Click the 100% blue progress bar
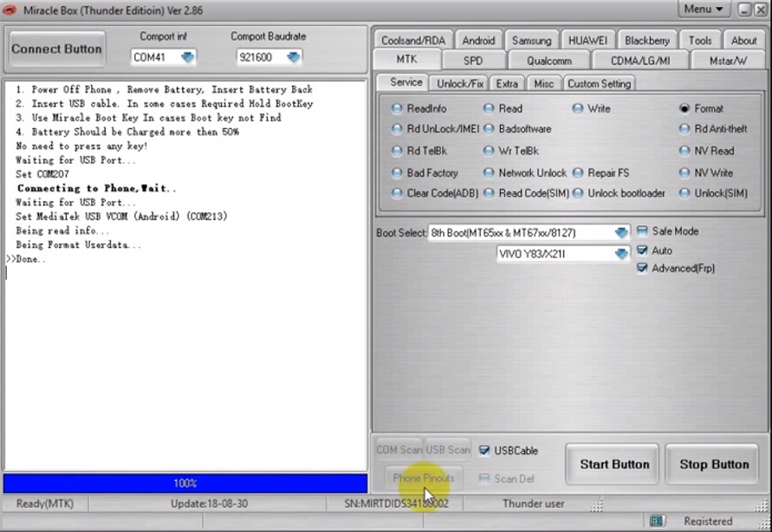The image size is (772, 532). tap(185, 483)
